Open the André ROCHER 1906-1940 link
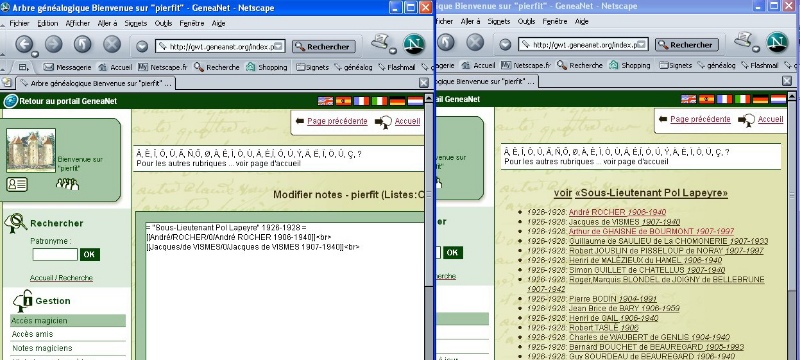Screen dimensions: 800x360 tap(617, 212)
